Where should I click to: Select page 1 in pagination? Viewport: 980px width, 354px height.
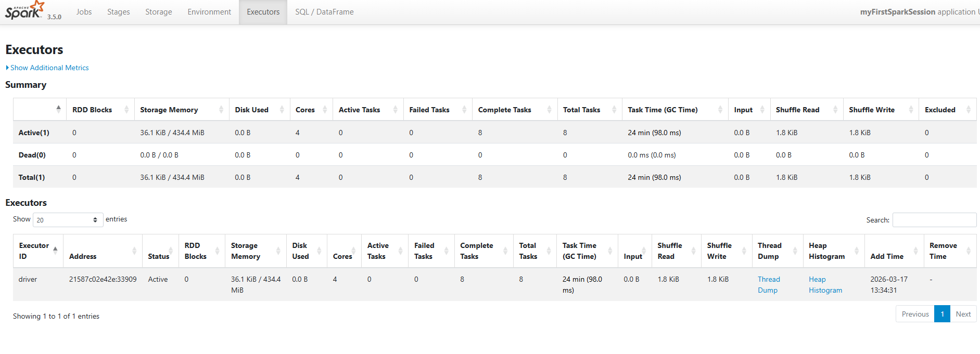point(942,314)
